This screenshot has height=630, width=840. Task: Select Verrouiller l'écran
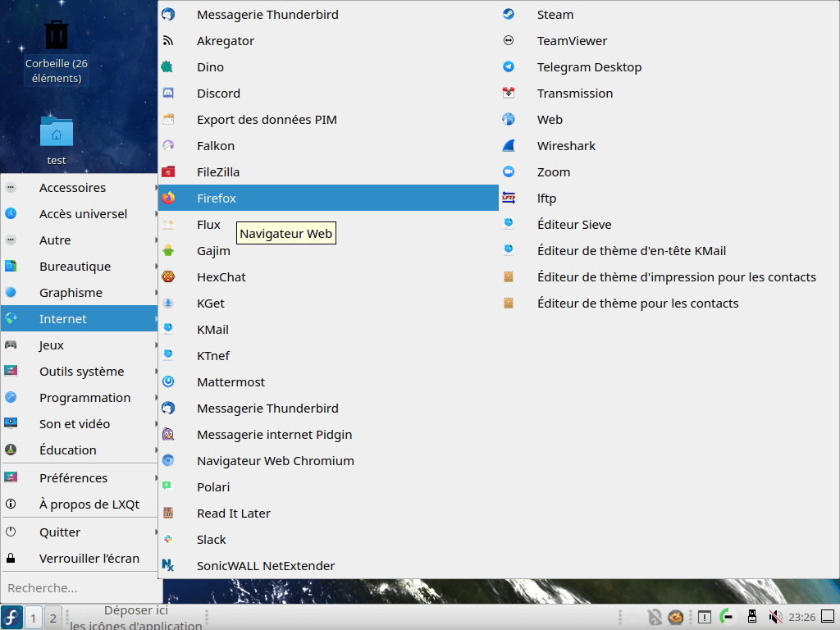click(x=80, y=558)
